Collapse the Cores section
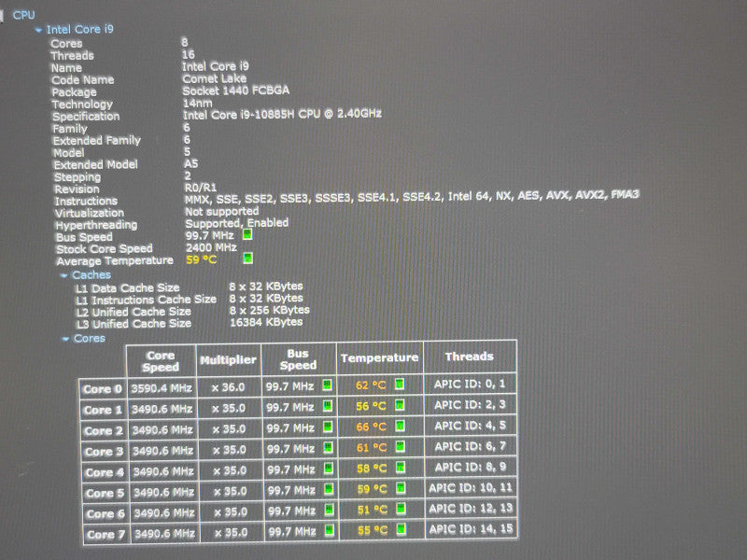 (x=65, y=339)
